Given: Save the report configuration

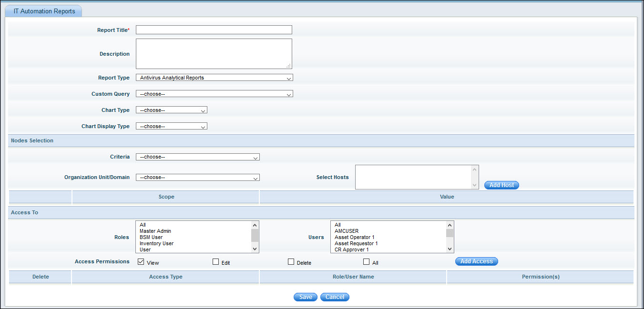Looking at the screenshot, I should 306,297.
